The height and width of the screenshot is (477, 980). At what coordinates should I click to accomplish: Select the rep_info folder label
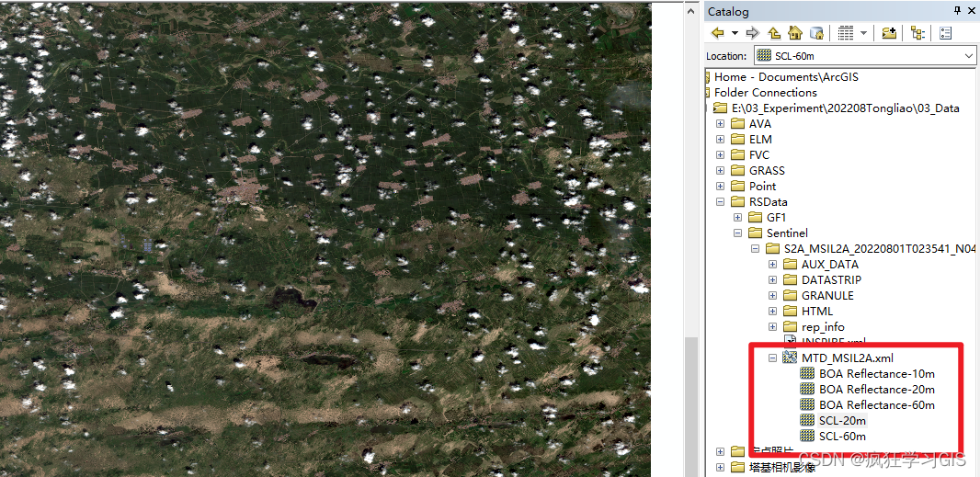(823, 327)
